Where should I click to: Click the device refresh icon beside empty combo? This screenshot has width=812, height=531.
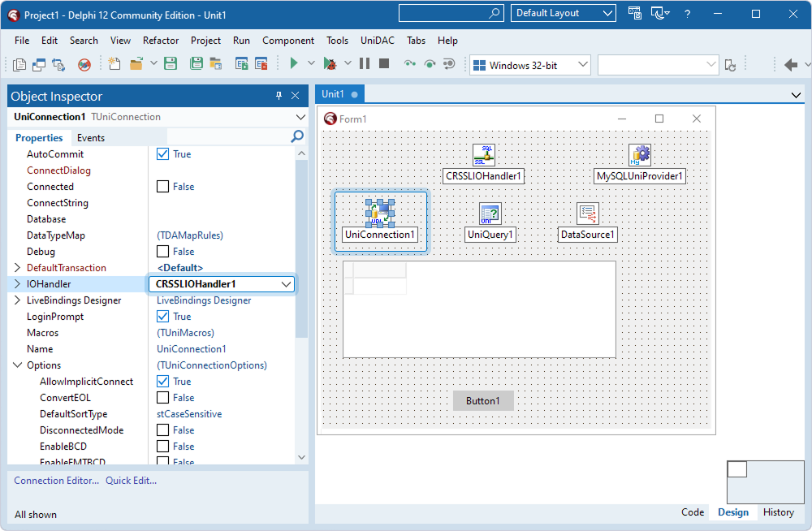point(730,65)
